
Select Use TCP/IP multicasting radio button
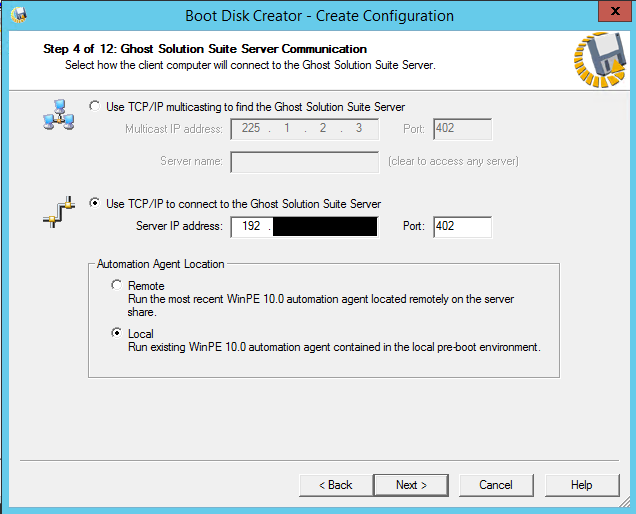point(95,106)
